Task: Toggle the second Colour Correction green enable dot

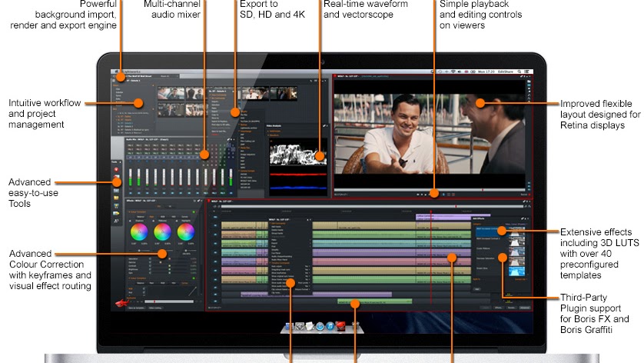Action: pos(194,278)
